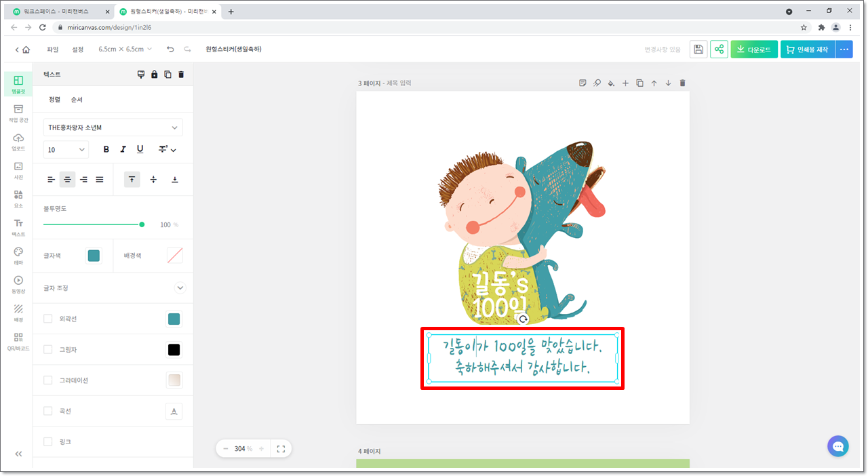Lock the selected text element

(x=155, y=75)
